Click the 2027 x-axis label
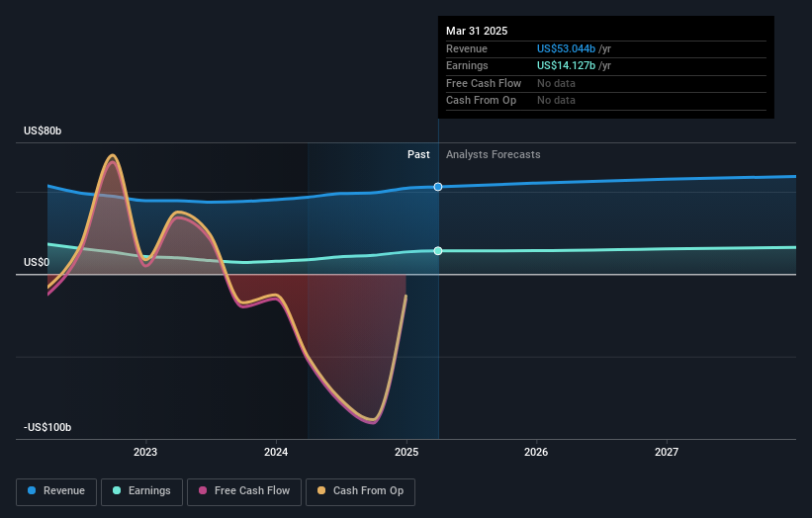The height and width of the screenshot is (518, 812). 667,453
